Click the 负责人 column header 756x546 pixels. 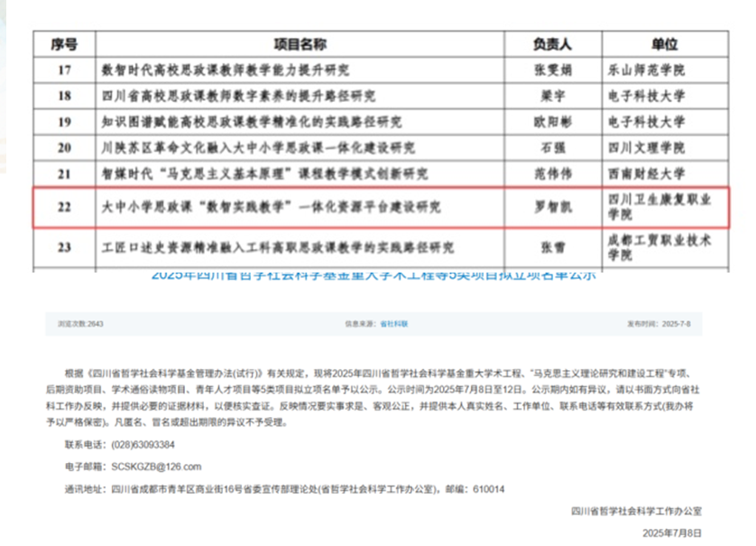(x=553, y=43)
